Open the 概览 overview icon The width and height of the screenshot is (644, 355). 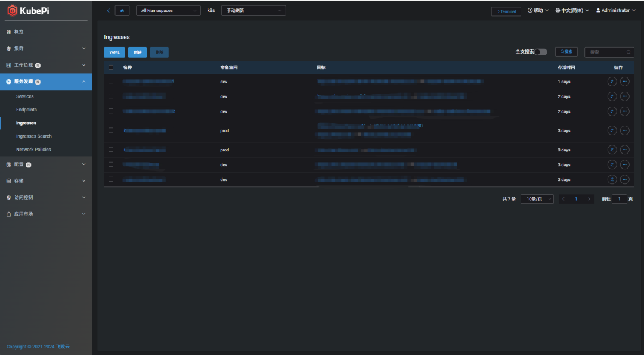coord(8,32)
